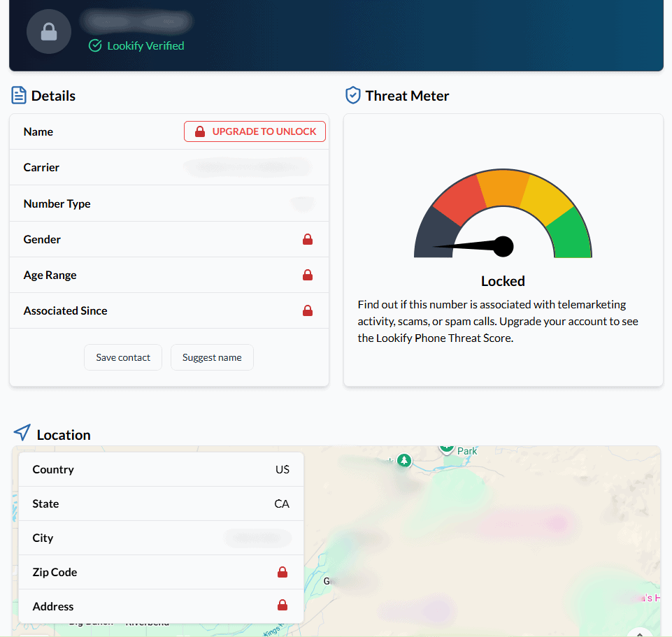
Task: Click the lock icon in Gender row
Action: (307, 240)
